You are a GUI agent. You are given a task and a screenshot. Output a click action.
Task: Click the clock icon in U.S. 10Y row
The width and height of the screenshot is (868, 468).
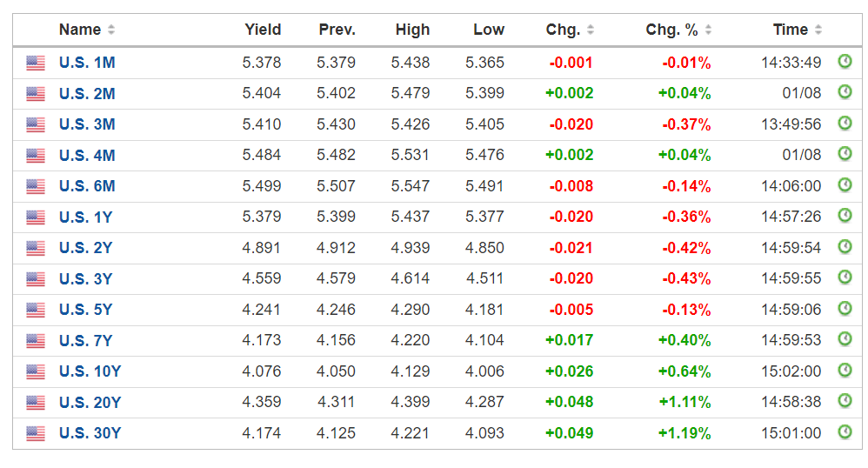[845, 370]
